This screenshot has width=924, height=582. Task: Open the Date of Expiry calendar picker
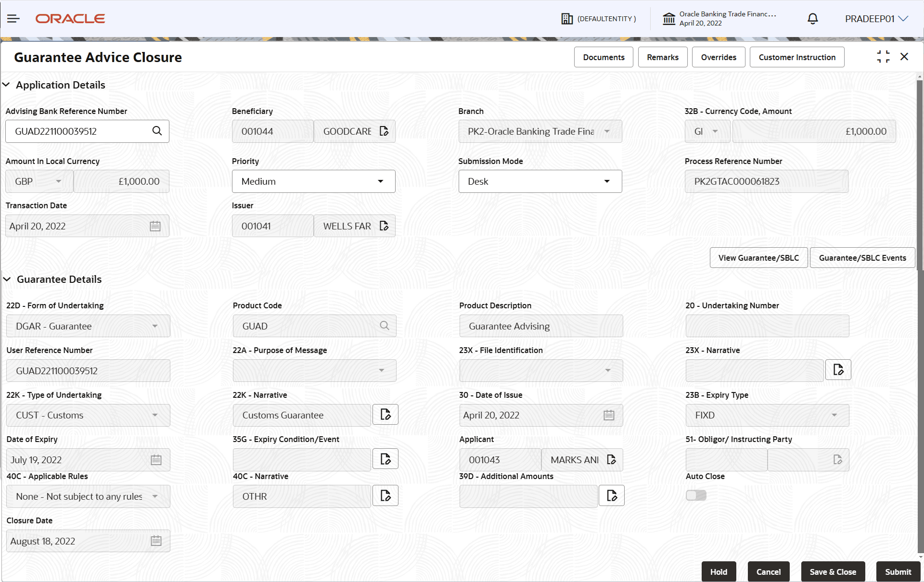point(156,459)
